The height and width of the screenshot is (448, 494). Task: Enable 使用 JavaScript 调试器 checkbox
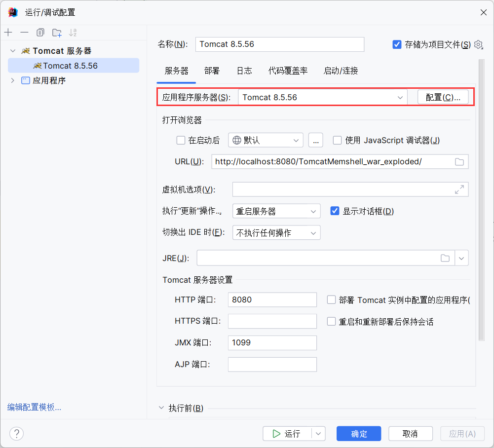click(x=337, y=140)
